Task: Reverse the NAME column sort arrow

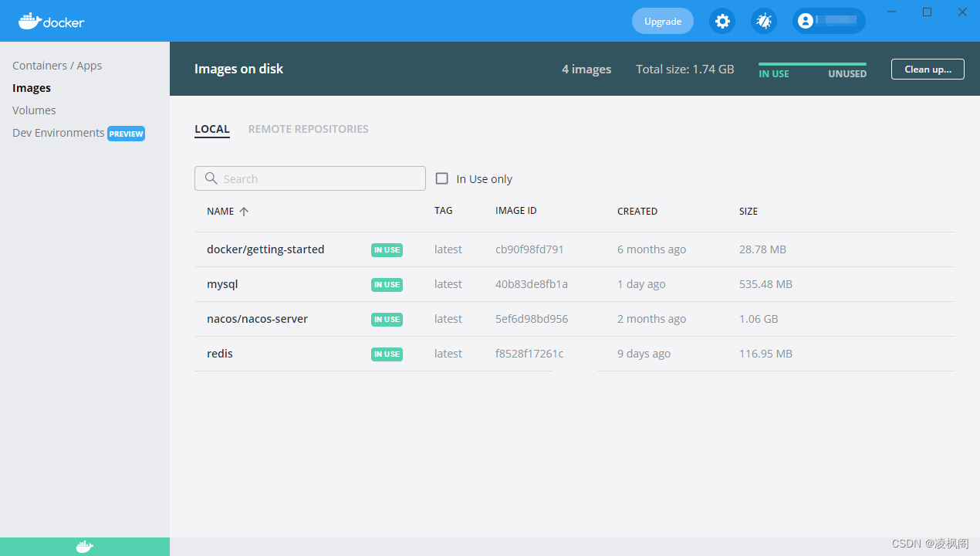Action: tap(244, 211)
